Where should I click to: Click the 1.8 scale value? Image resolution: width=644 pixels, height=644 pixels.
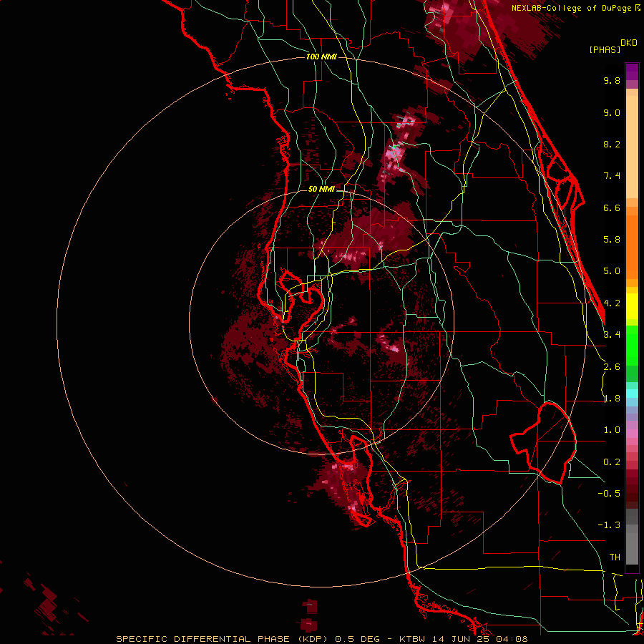click(612, 399)
